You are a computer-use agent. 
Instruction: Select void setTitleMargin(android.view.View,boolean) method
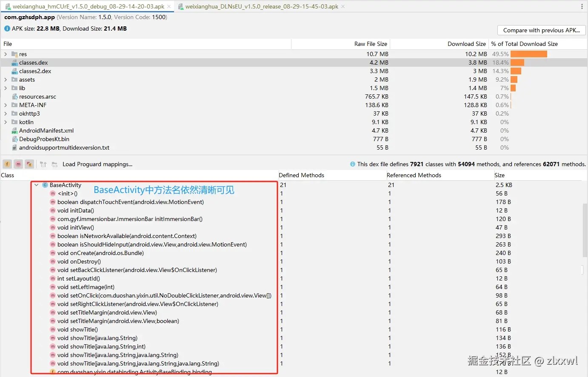tap(118, 321)
